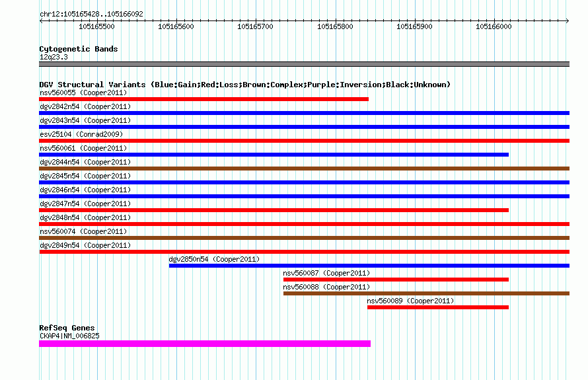Click the blue nsv560061 variant bar
This screenshot has height=380, width=588.
(274, 155)
